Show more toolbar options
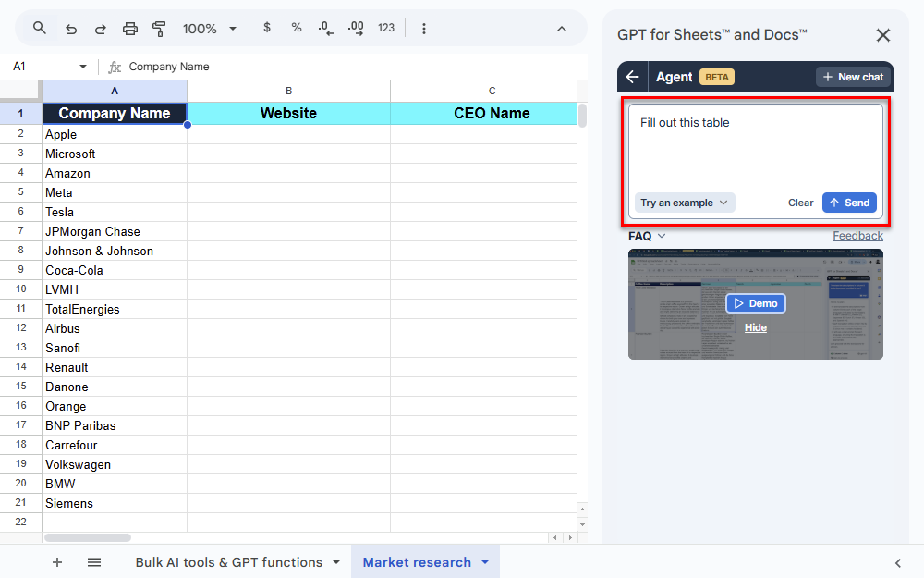The image size is (924, 578). point(423,28)
